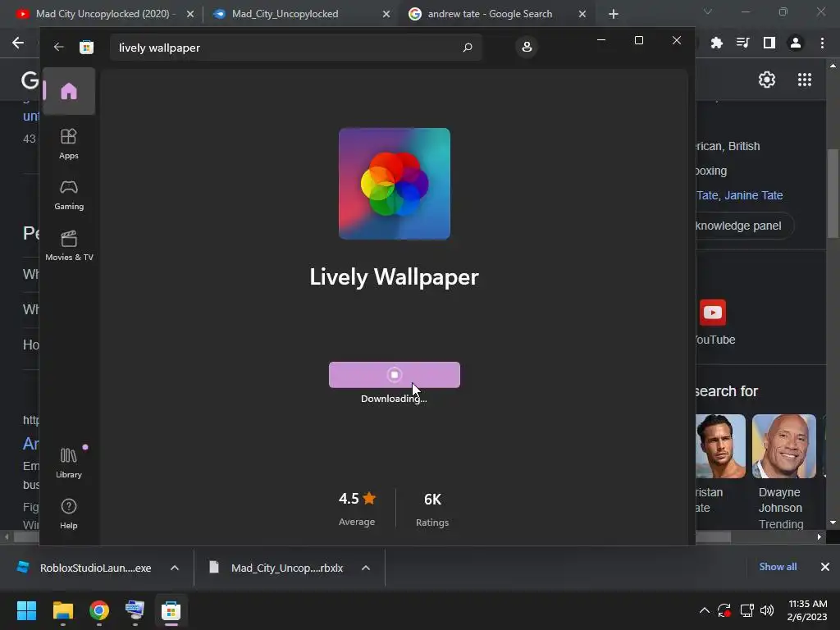Open Windows Start menu
840x630 pixels.
tap(26, 610)
